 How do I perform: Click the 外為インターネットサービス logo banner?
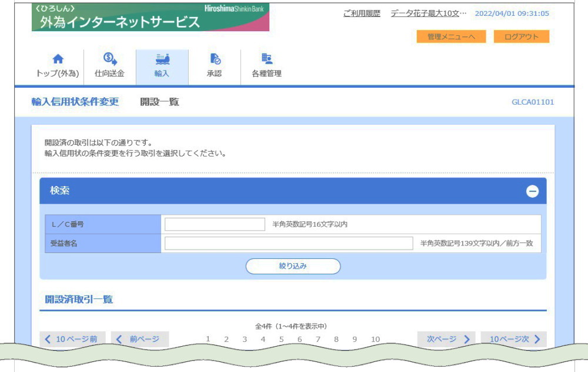(x=151, y=18)
